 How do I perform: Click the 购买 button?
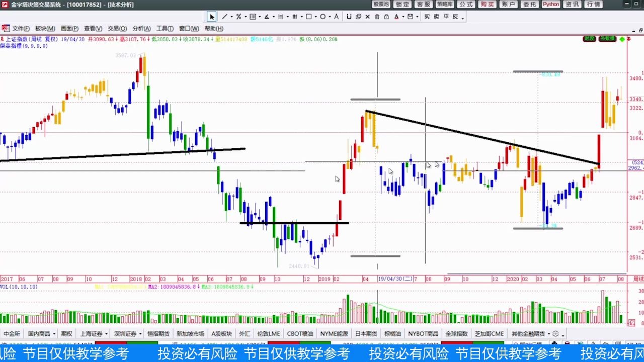487,4
